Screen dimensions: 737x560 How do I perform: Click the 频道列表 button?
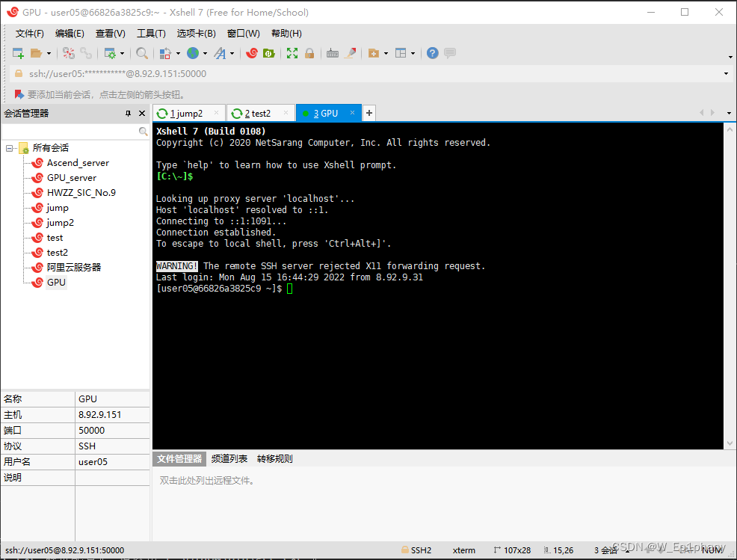[229, 458]
